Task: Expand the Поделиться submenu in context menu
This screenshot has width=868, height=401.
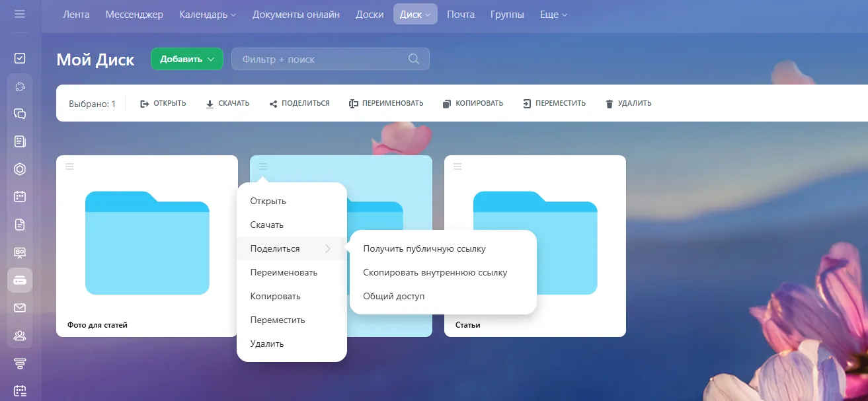Action: (292, 248)
